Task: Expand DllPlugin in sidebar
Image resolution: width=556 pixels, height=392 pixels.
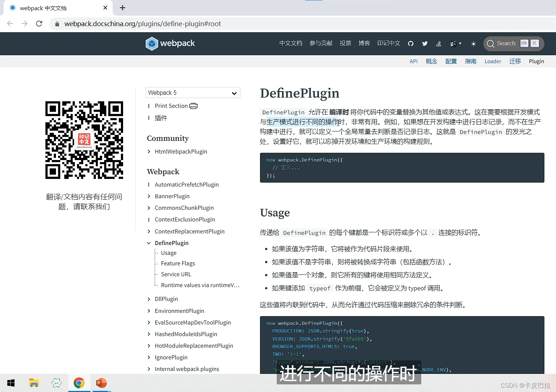Action: pos(149,299)
